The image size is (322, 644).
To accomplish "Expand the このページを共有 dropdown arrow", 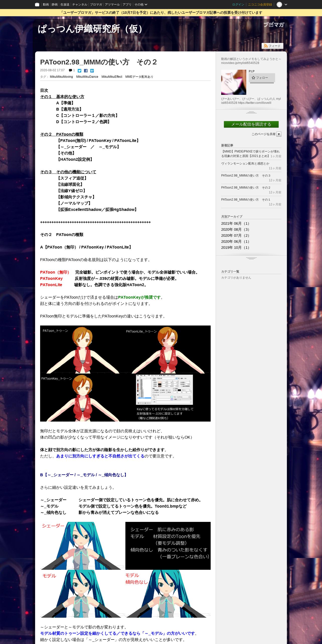I will click(x=279, y=134).
